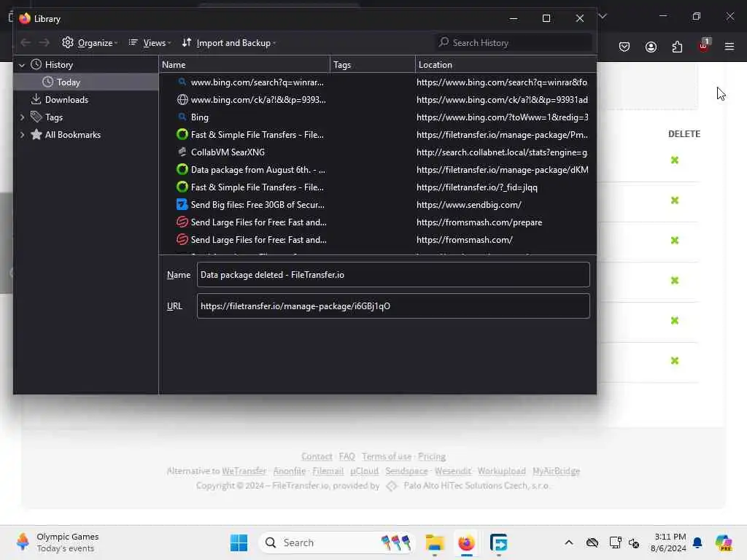Open the Firefox Extensions puzzle icon
747x560 pixels.
(677, 47)
